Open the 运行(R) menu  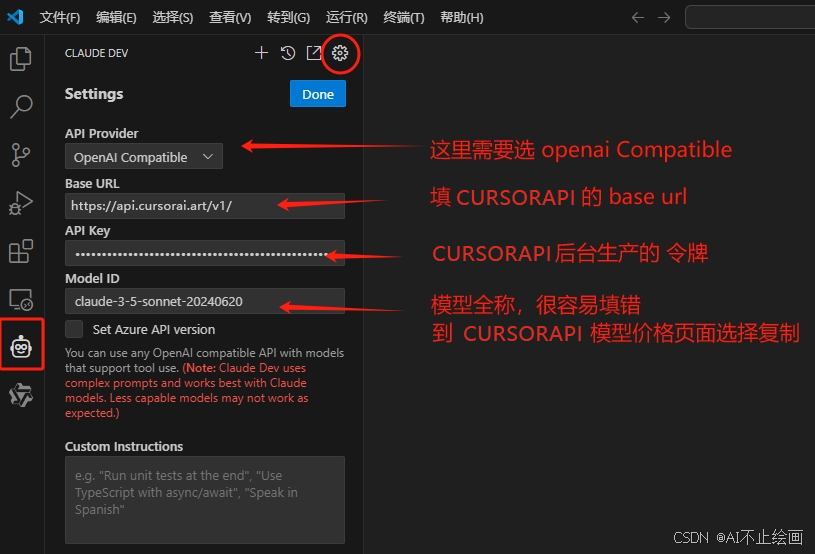[x=346, y=18]
